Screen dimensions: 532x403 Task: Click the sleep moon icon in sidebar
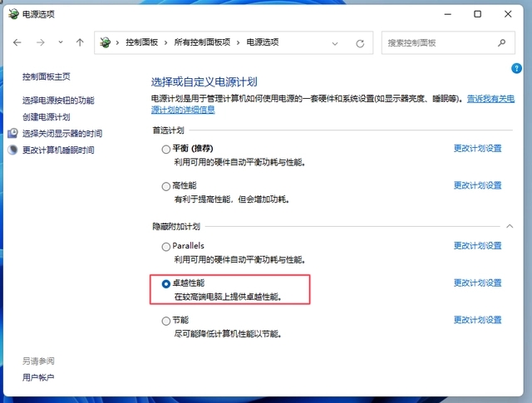(x=12, y=150)
